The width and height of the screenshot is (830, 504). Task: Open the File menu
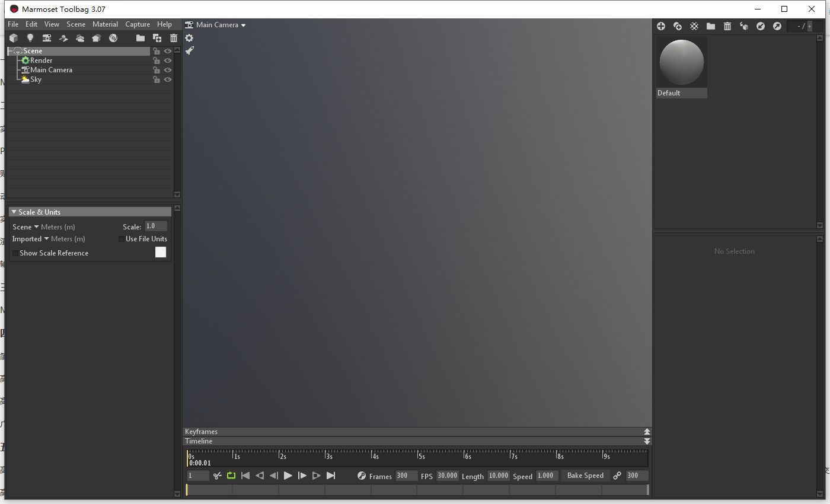tap(13, 24)
